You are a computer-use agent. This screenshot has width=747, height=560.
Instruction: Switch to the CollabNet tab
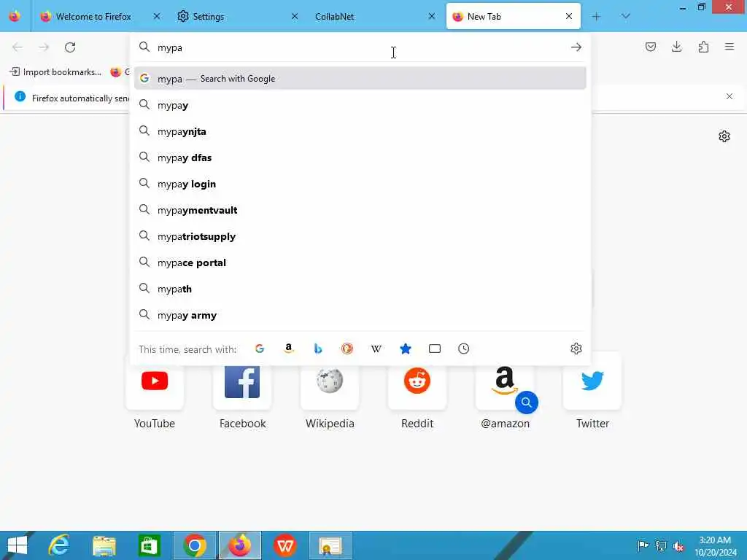pyautogui.click(x=374, y=17)
